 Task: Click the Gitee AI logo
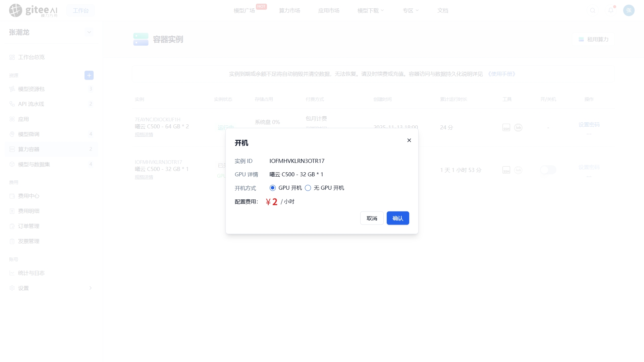(33, 10)
